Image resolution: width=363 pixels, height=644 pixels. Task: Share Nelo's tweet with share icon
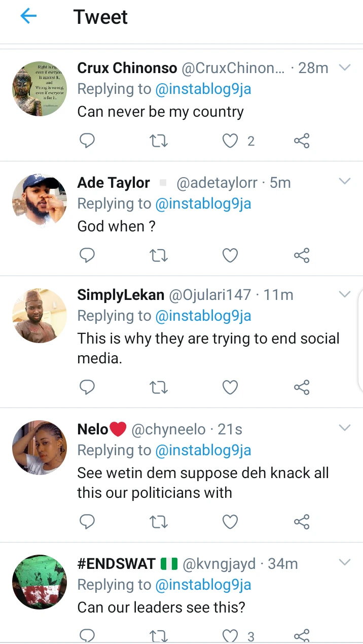pyautogui.click(x=302, y=522)
